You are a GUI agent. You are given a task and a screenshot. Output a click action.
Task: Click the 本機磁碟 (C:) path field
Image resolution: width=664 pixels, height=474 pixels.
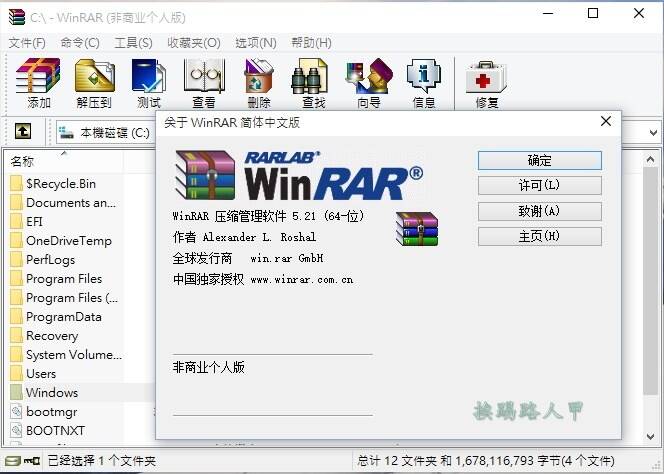[106, 133]
